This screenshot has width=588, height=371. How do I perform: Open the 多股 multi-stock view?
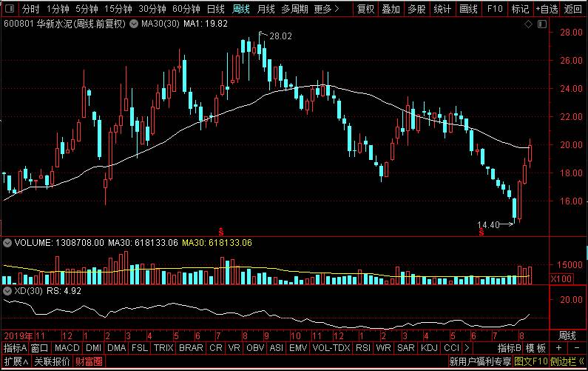[x=416, y=9]
